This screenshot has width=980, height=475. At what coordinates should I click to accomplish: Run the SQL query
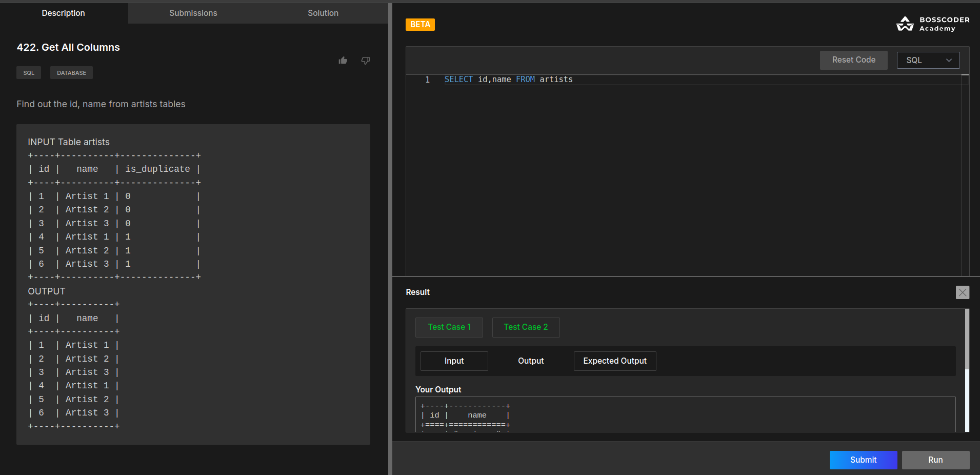pyautogui.click(x=935, y=460)
